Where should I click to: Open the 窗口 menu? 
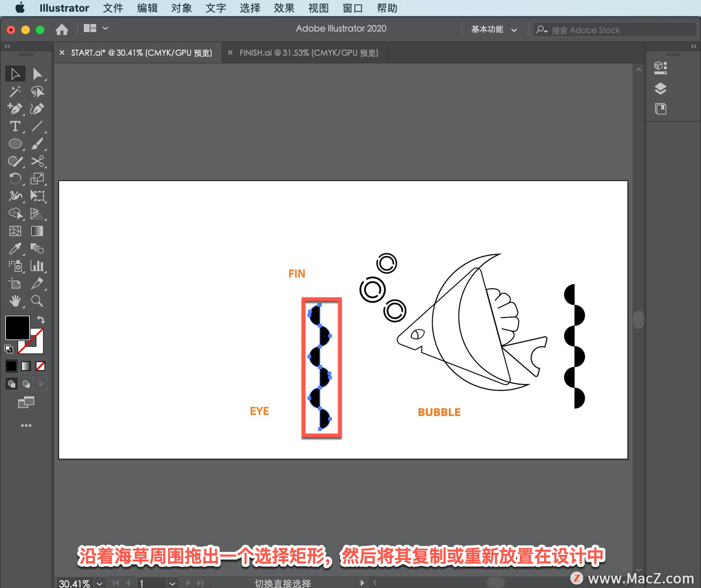(353, 8)
